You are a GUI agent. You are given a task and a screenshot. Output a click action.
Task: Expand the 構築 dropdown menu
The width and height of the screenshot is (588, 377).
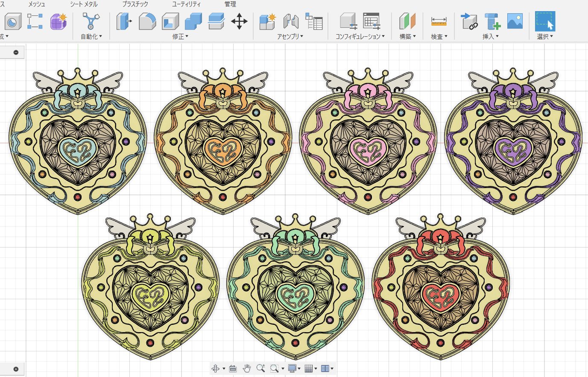point(407,37)
